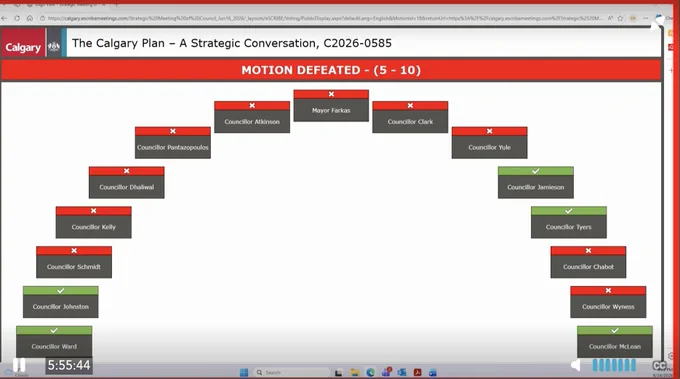Screen dimensions: 680x379
Task: Click green check above Councillor Tyers
Action: [x=569, y=211]
